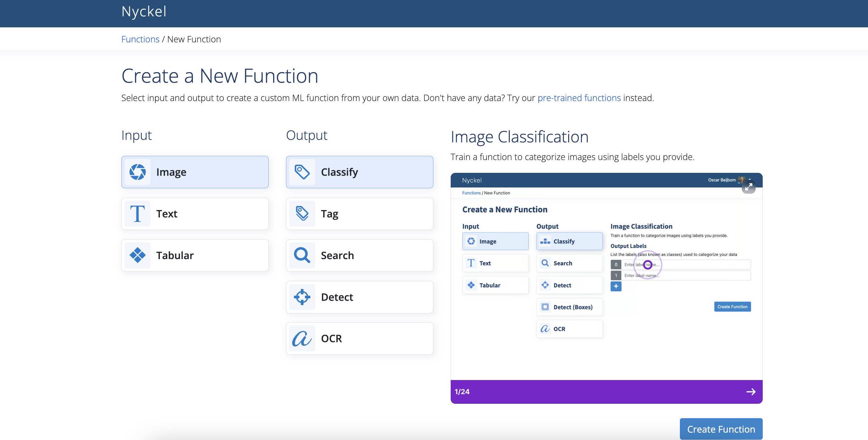Set output to Search

coord(359,255)
